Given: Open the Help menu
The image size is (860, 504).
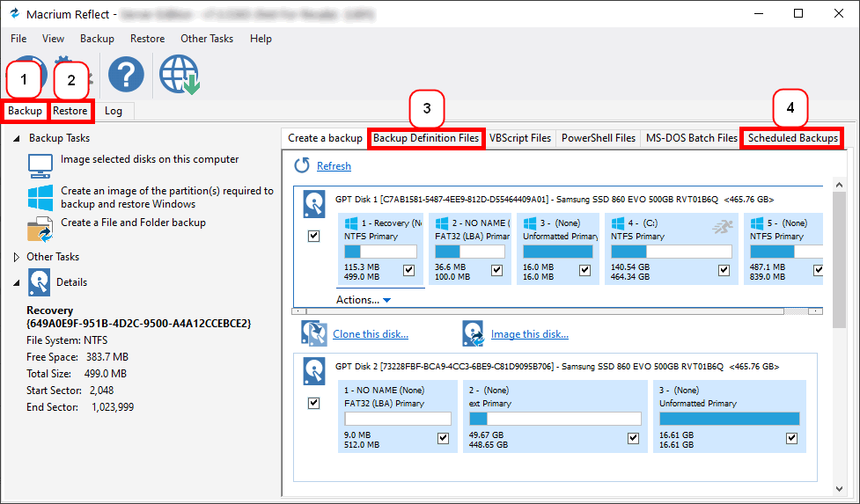Looking at the screenshot, I should [261, 39].
